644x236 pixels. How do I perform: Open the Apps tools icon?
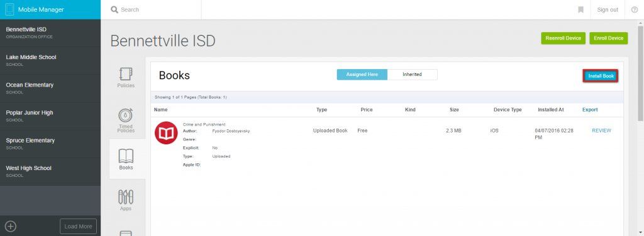[126, 197]
